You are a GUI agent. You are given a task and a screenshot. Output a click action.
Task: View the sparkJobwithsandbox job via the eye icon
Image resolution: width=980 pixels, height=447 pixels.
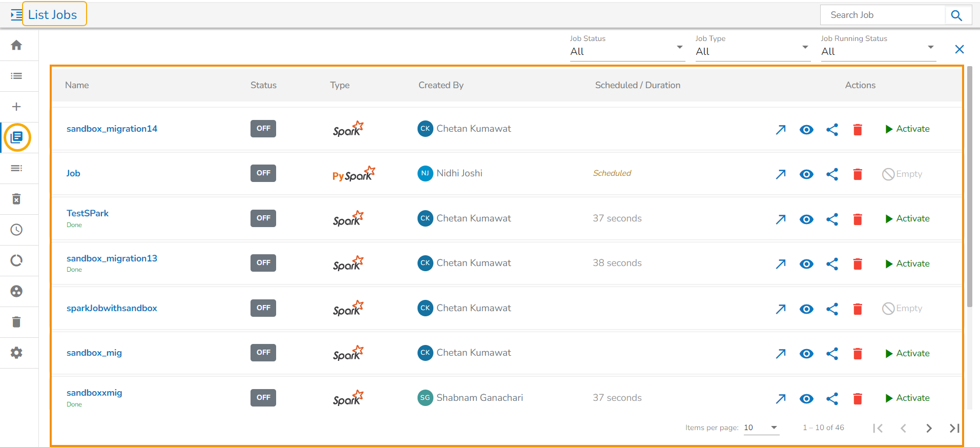coord(806,309)
